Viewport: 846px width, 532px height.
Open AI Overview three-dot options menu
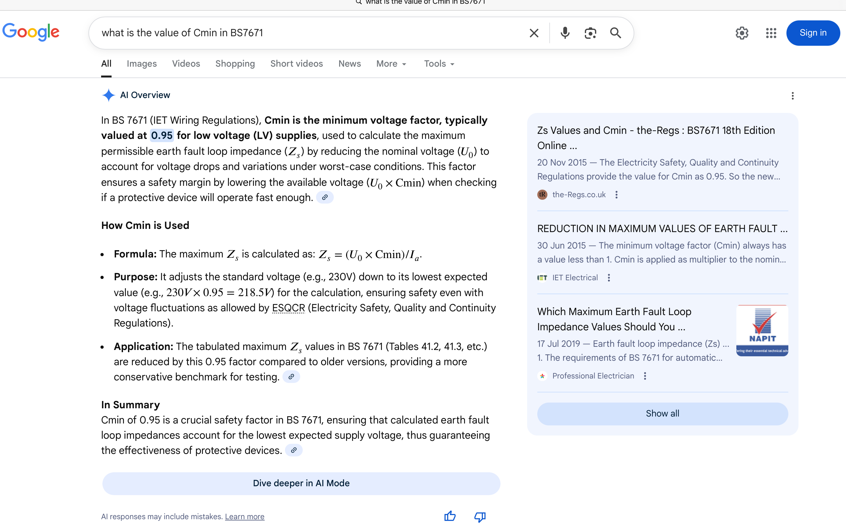(x=793, y=96)
